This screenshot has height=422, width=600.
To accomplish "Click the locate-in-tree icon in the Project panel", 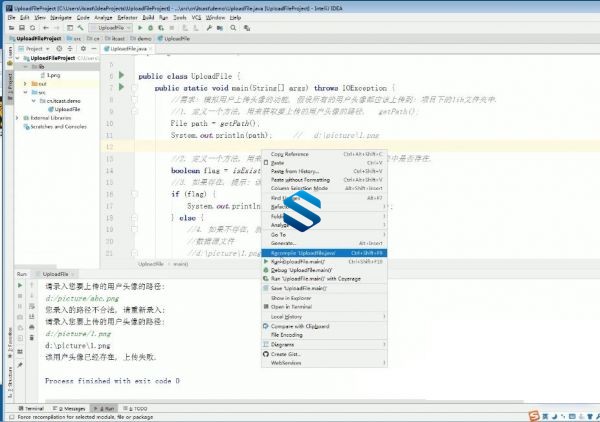I will pyautogui.click(x=59, y=49).
